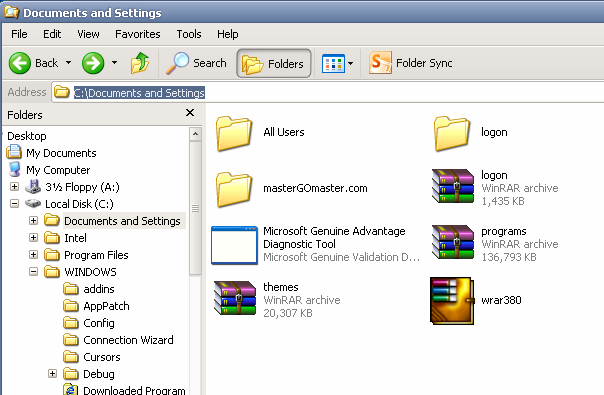
Task: Select the addins folder icon
Action: [71, 289]
